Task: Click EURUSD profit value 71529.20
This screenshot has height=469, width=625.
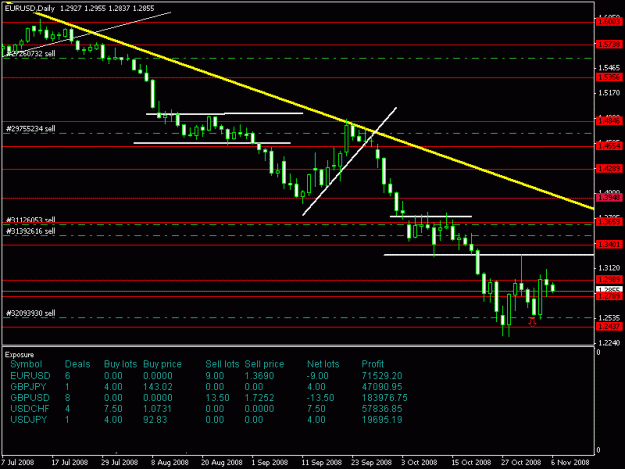Action: [x=382, y=376]
